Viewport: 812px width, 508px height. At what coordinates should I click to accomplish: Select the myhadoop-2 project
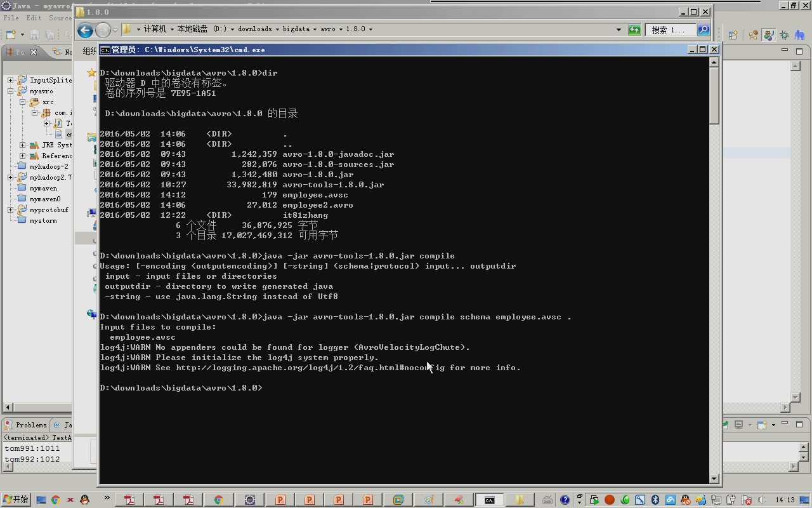[x=49, y=166]
